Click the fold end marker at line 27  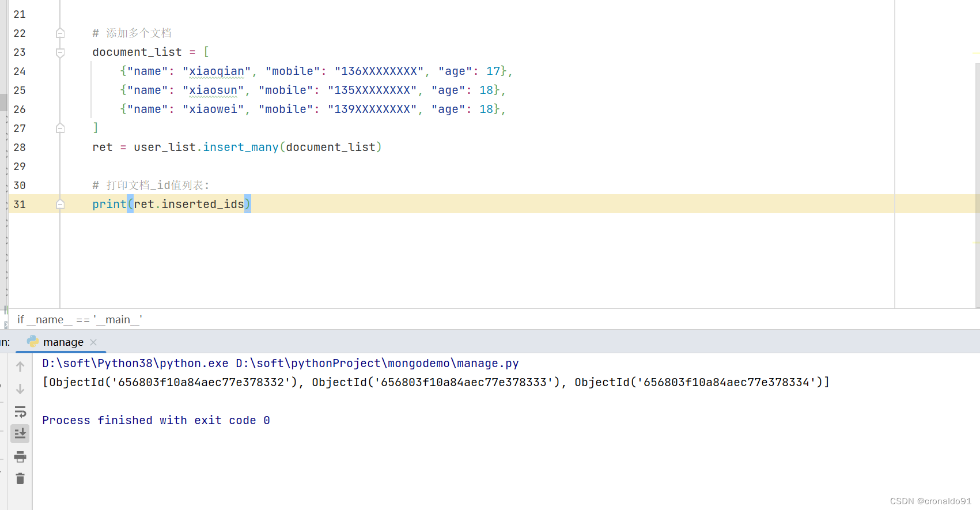coord(60,128)
